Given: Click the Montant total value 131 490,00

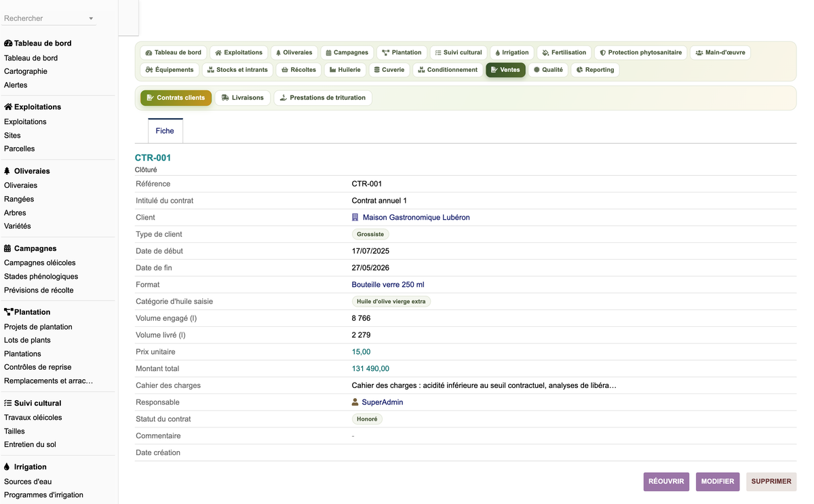Looking at the screenshot, I should point(370,369).
